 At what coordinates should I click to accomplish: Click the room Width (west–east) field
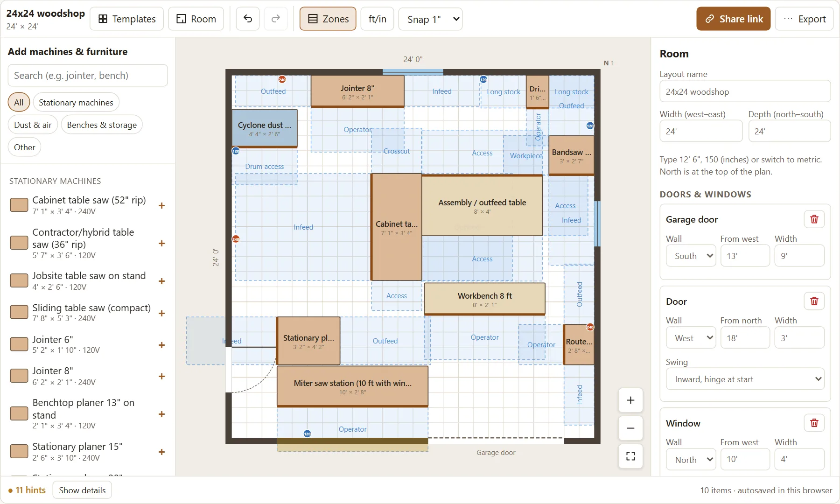pos(701,131)
